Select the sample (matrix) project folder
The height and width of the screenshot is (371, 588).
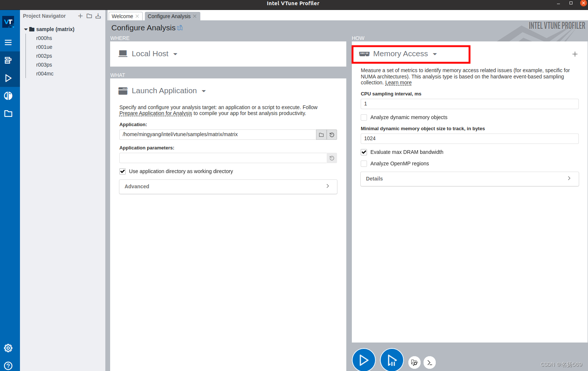tap(55, 29)
